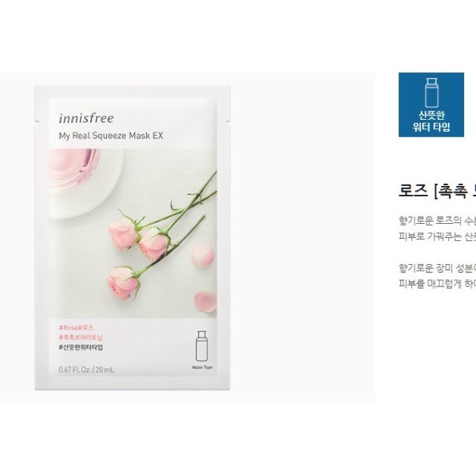Screen dimensions: 476x476
Task: Click the lowest single pink rose bud
Action: point(123,283)
